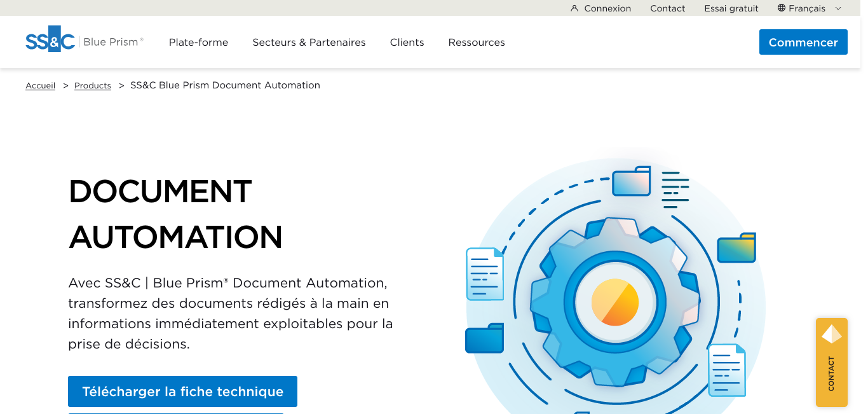
Task: Open the yellow CONTACT side tab
Action: pos(832,362)
